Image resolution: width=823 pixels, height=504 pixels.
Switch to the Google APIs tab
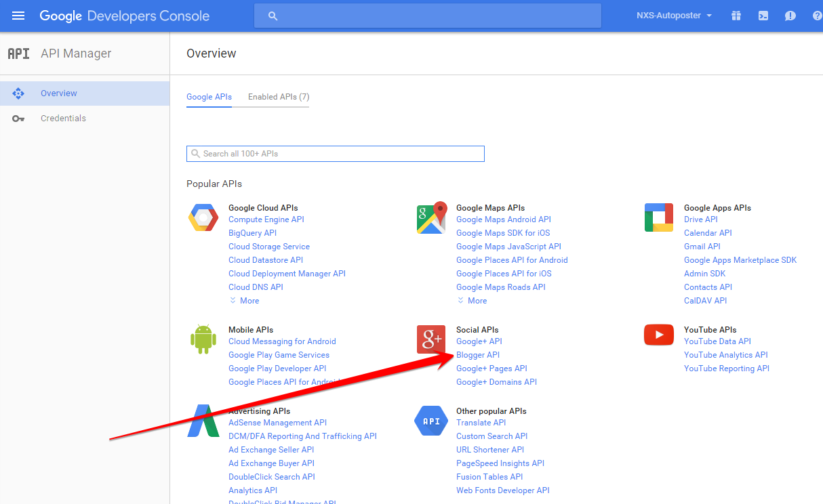click(209, 97)
